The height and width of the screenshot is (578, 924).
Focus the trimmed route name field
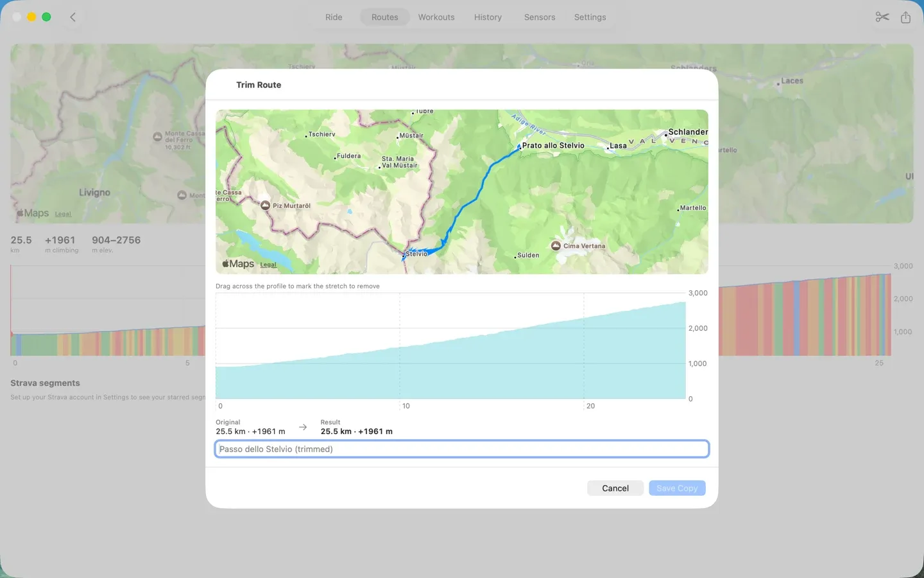tap(461, 449)
